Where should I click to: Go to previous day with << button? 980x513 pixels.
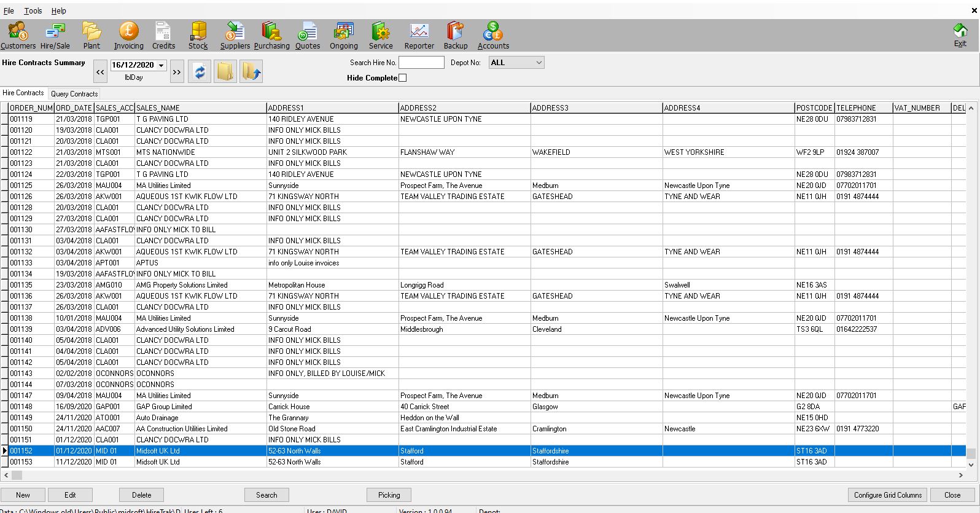coord(100,72)
